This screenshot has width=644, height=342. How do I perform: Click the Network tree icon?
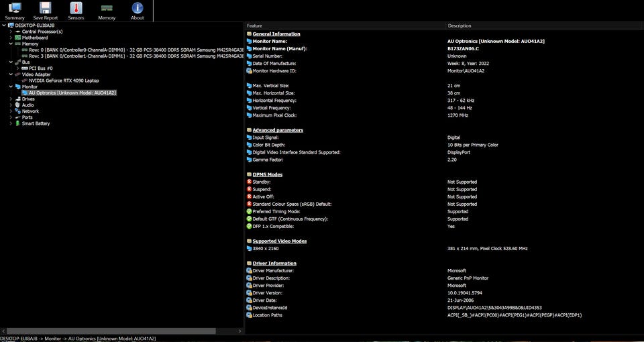point(17,111)
